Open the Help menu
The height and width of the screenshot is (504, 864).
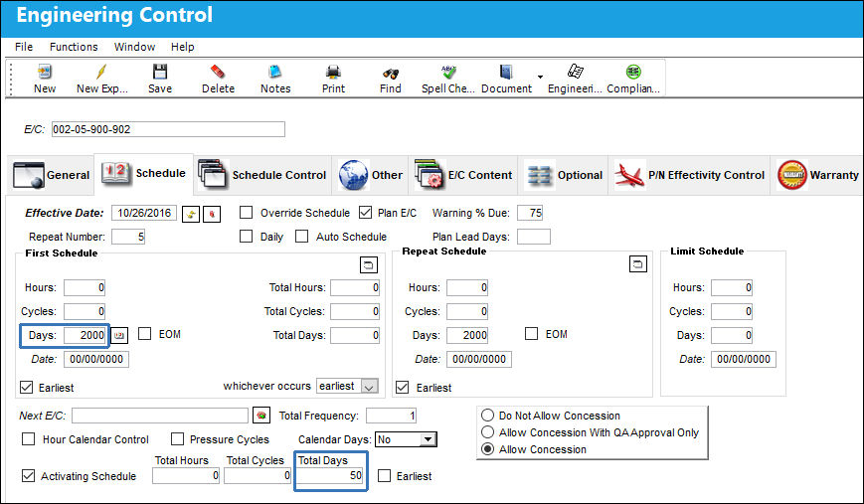pyautogui.click(x=182, y=47)
